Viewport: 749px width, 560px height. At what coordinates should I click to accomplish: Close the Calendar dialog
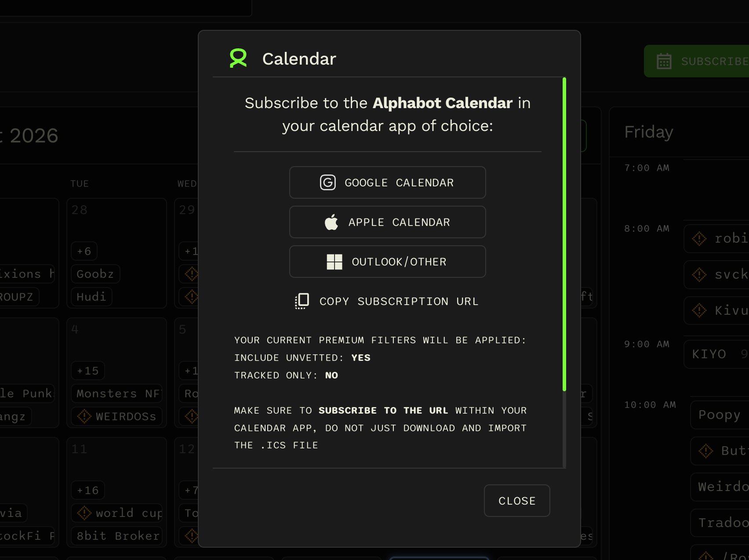(x=517, y=501)
